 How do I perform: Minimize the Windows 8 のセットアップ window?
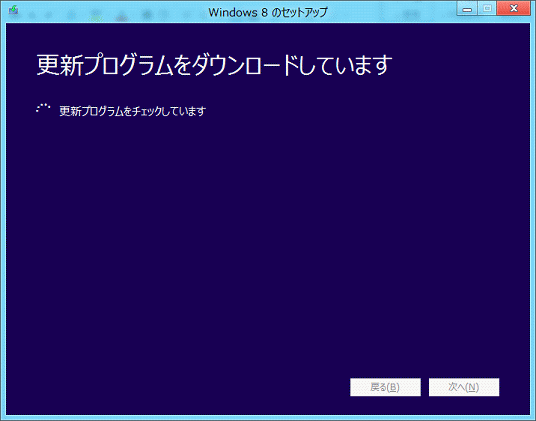467,9
